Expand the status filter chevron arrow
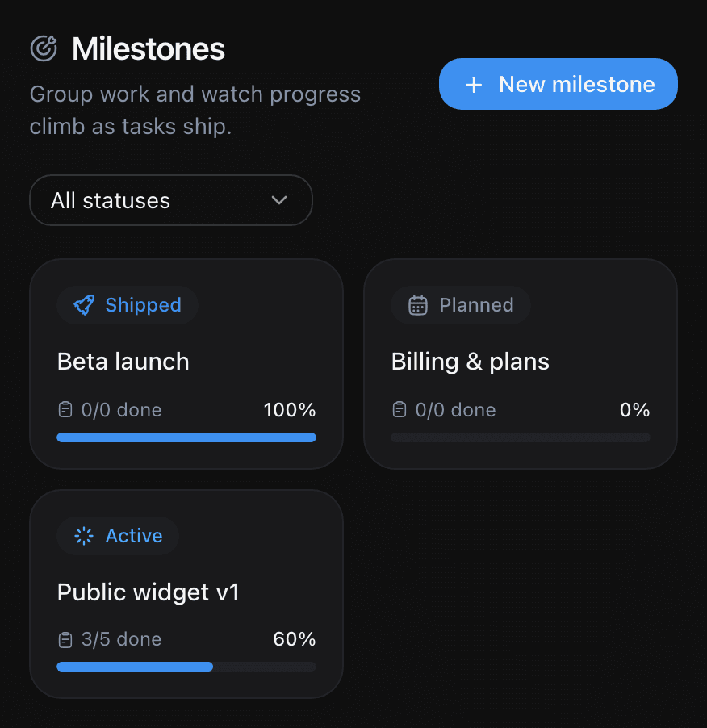Screen dimensions: 707x728 pos(279,200)
